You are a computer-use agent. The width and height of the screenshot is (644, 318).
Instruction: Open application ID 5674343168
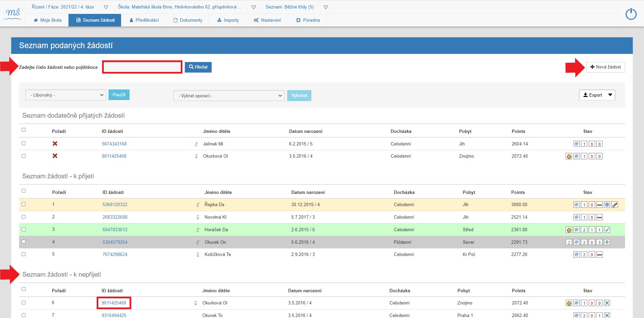point(114,144)
